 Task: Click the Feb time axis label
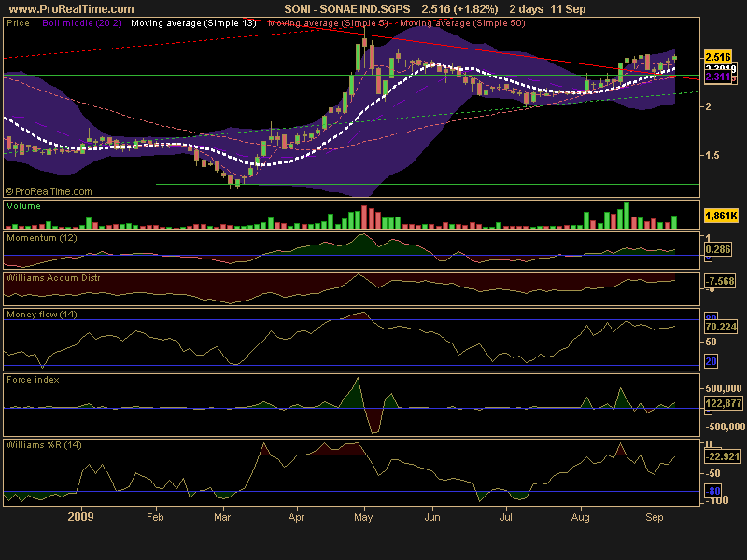(155, 517)
